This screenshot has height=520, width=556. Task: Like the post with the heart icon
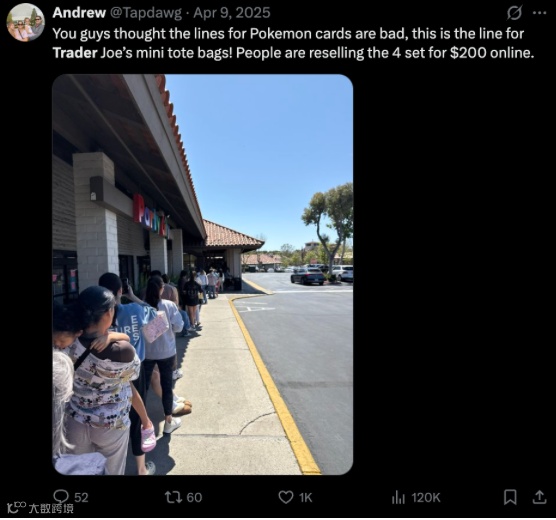(x=286, y=497)
